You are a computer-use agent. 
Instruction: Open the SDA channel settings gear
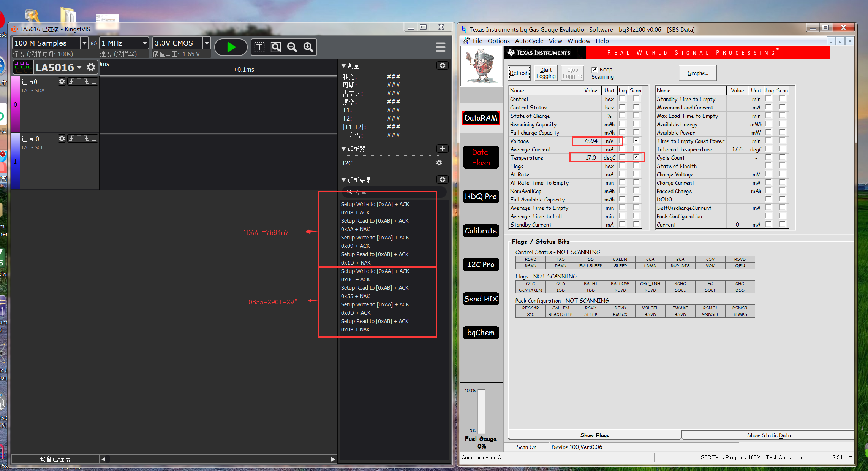[x=62, y=81]
